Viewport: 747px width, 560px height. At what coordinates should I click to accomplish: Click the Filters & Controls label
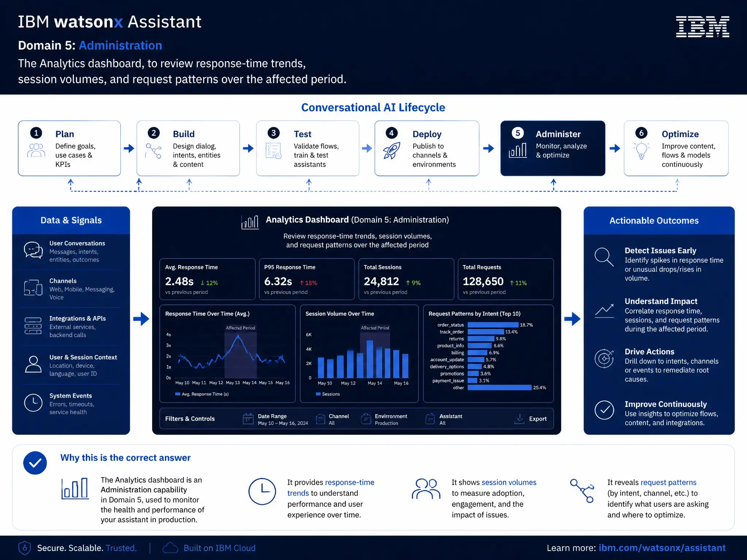point(190,419)
